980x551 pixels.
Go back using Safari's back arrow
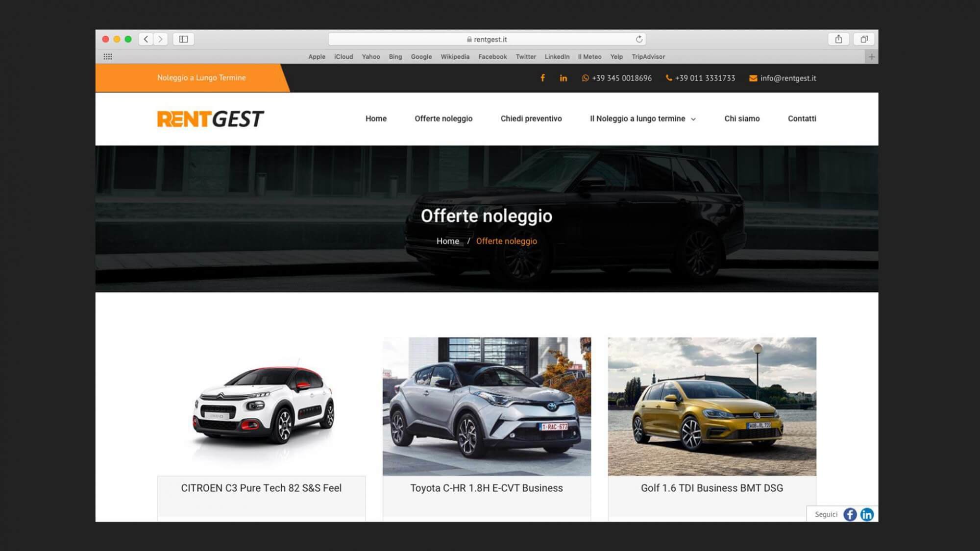pyautogui.click(x=146, y=39)
